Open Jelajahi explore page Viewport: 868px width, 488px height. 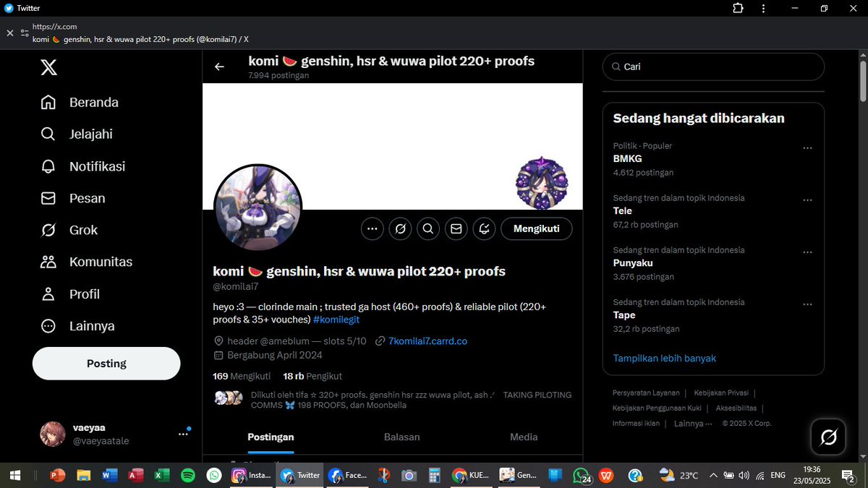(77, 134)
